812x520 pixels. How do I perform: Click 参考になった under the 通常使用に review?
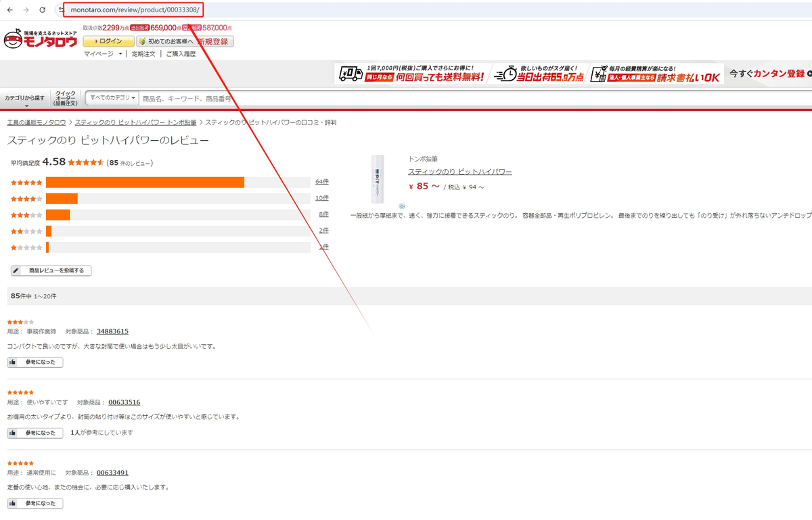point(35,503)
